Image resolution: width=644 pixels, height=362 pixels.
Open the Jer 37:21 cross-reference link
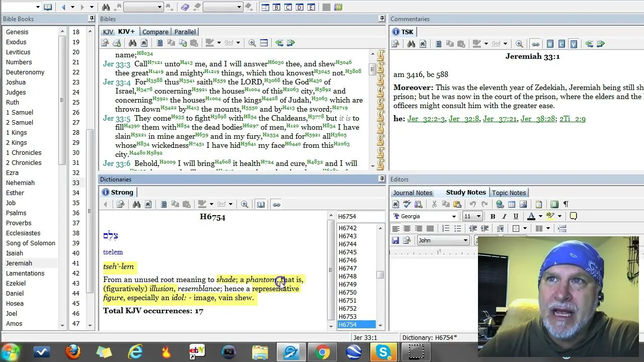pyautogui.click(x=500, y=119)
